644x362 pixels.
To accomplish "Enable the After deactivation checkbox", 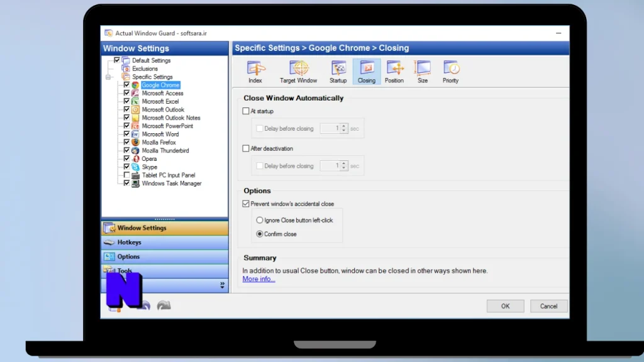I will (x=246, y=148).
